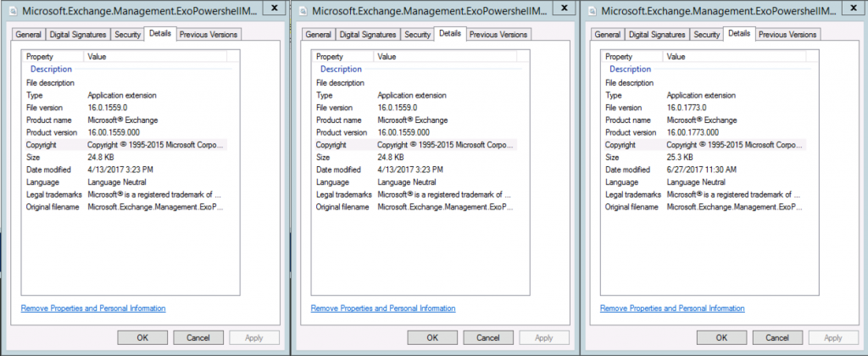Select Copyright row in middle dialog

[x=415, y=144]
